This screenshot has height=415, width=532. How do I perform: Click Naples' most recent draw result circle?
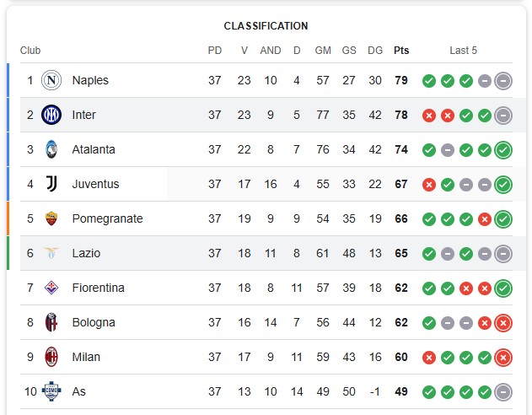(503, 81)
